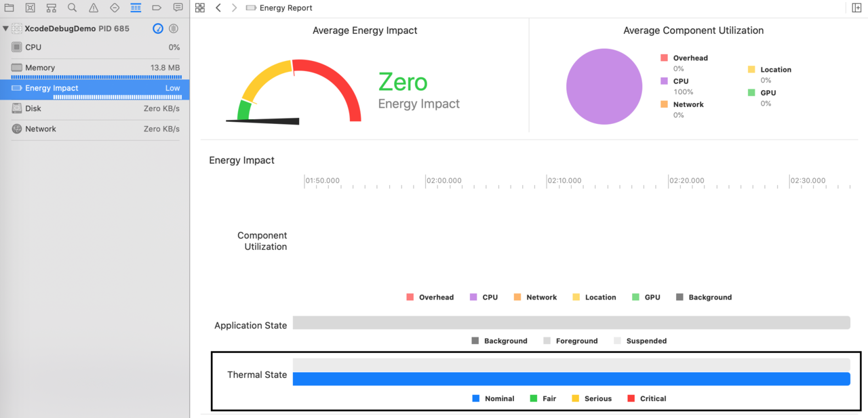Open the Breakpoint navigator tag icon

pos(157,8)
